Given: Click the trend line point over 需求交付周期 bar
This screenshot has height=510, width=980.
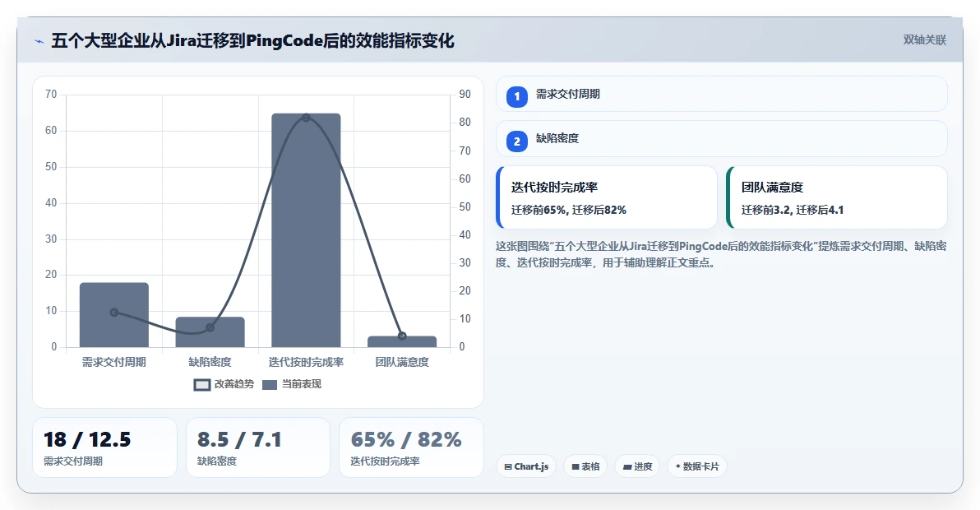Looking at the screenshot, I should coord(113,313).
